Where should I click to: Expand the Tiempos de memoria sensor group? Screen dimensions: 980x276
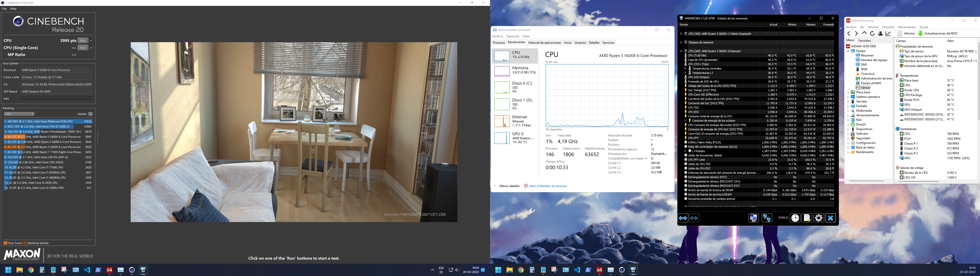click(681, 42)
